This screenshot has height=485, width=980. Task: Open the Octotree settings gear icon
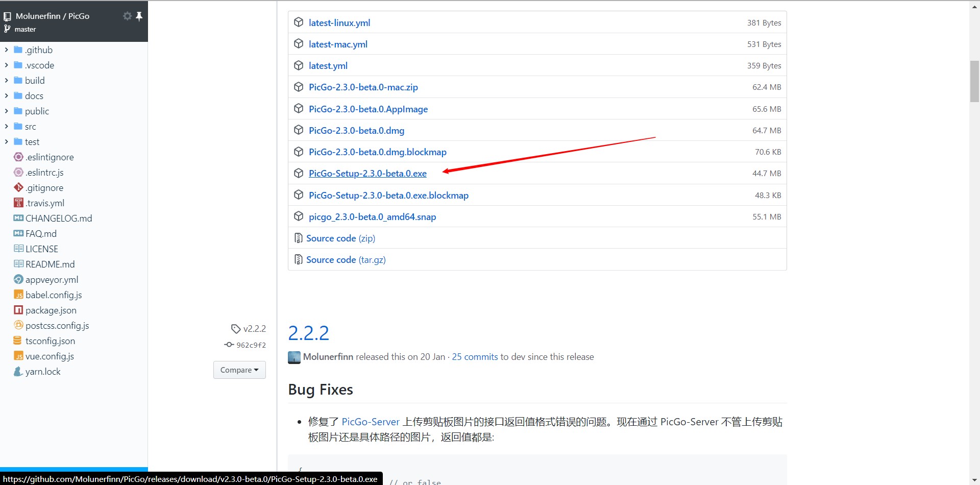pyautogui.click(x=127, y=16)
